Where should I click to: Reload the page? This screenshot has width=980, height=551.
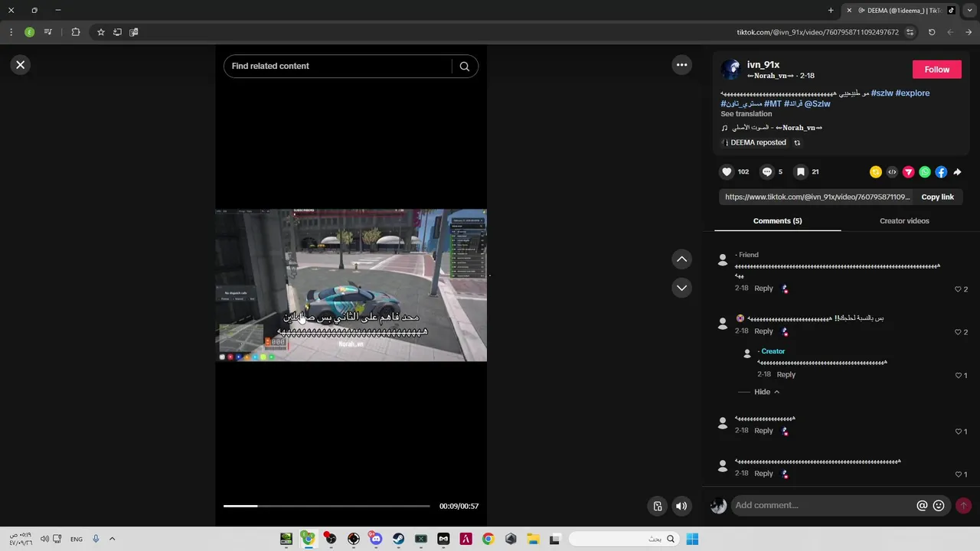click(932, 32)
